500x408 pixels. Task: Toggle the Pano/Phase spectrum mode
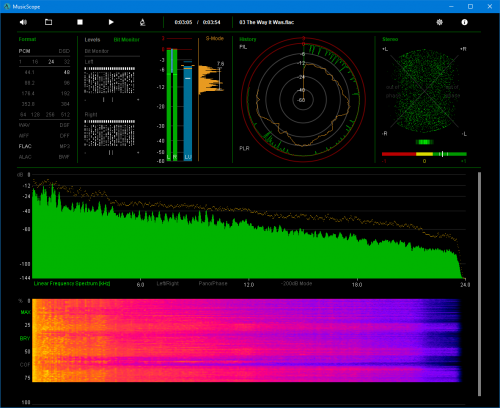point(213,283)
